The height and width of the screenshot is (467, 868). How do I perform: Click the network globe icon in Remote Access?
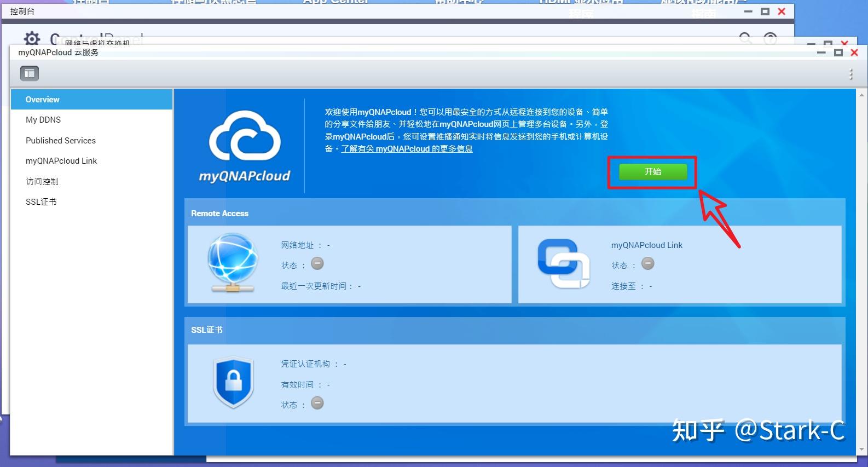pos(233,263)
